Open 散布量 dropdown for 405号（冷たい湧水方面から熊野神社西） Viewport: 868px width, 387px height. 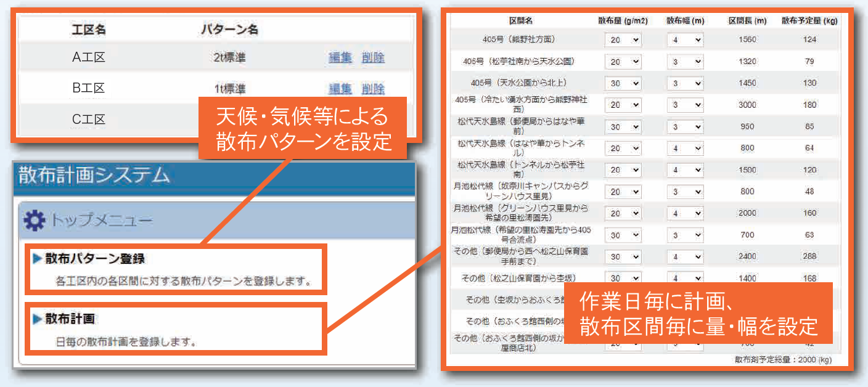(x=623, y=105)
